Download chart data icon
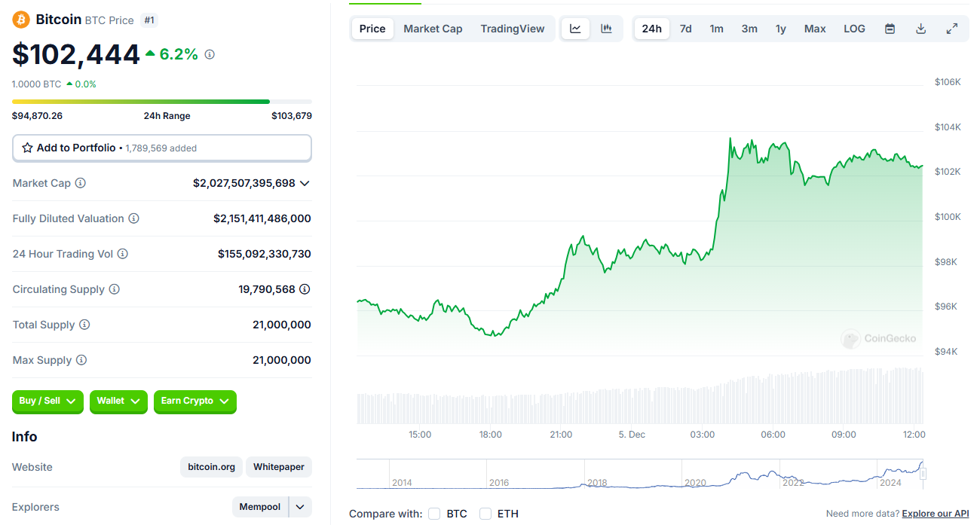Image resolution: width=980 pixels, height=528 pixels. click(920, 29)
